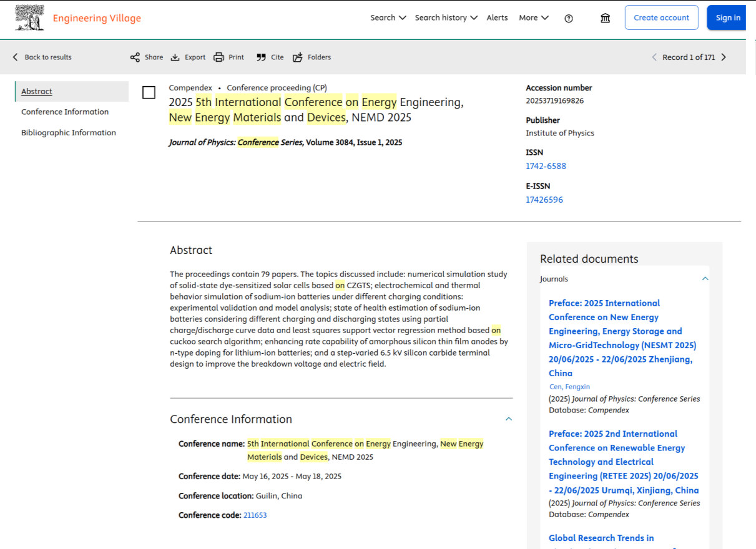This screenshot has height=549, width=756.
Task: Open the help question mark icon
Action: pyautogui.click(x=568, y=18)
